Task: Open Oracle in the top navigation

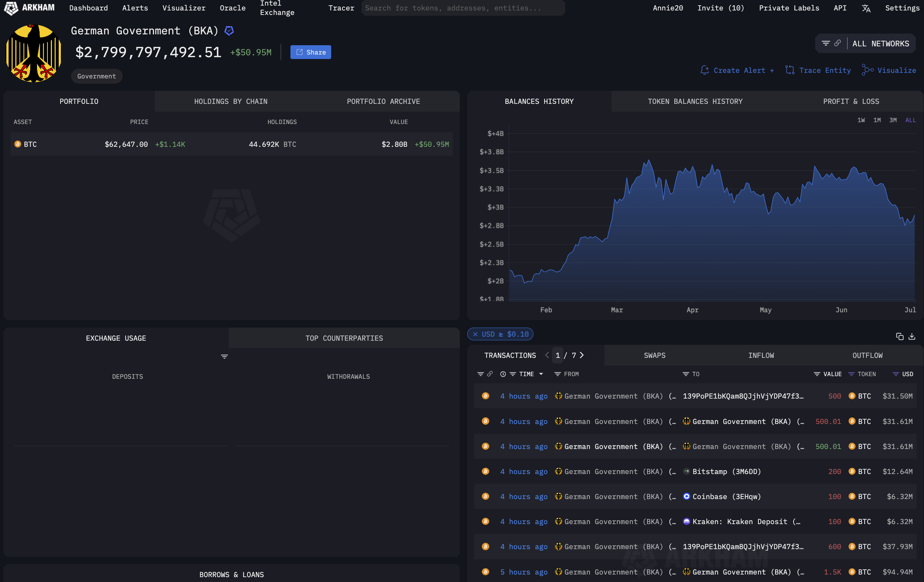Action: click(x=232, y=8)
